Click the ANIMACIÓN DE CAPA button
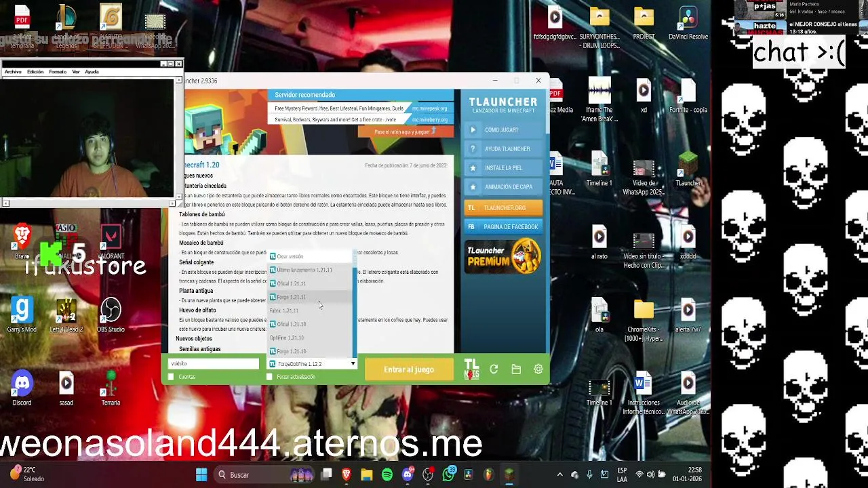This screenshot has height=488, width=868. [505, 186]
